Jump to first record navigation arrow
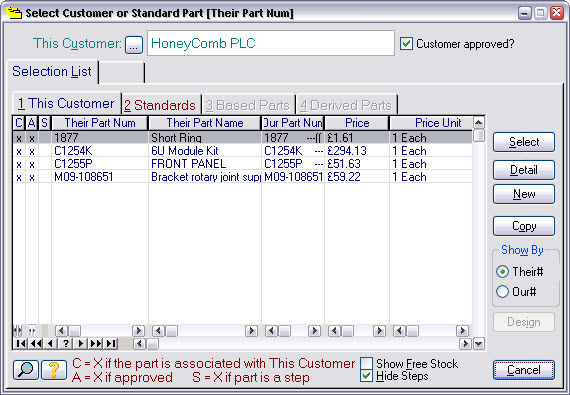The height and width of the screenshot is (395, 570). pyautogui.click(x=21, y=343)
